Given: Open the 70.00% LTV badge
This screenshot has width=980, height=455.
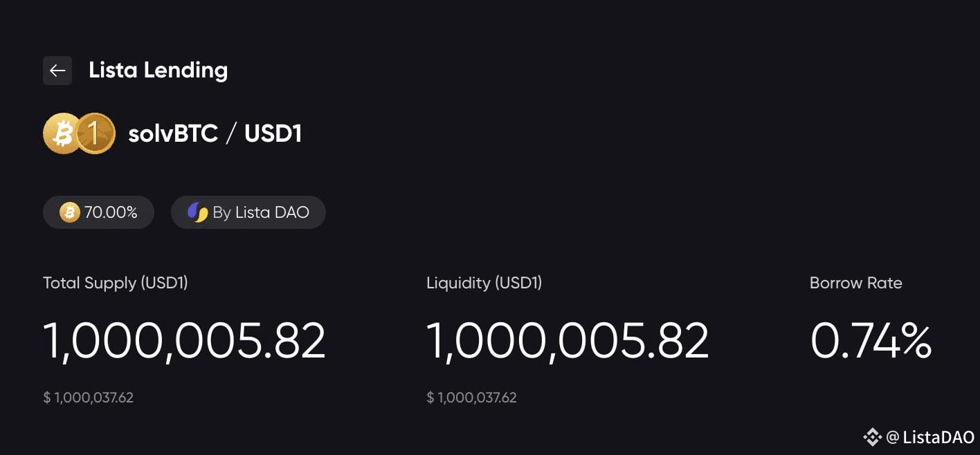Looking at the screenshot, I should pyautogui.click(x=98, y=212).
